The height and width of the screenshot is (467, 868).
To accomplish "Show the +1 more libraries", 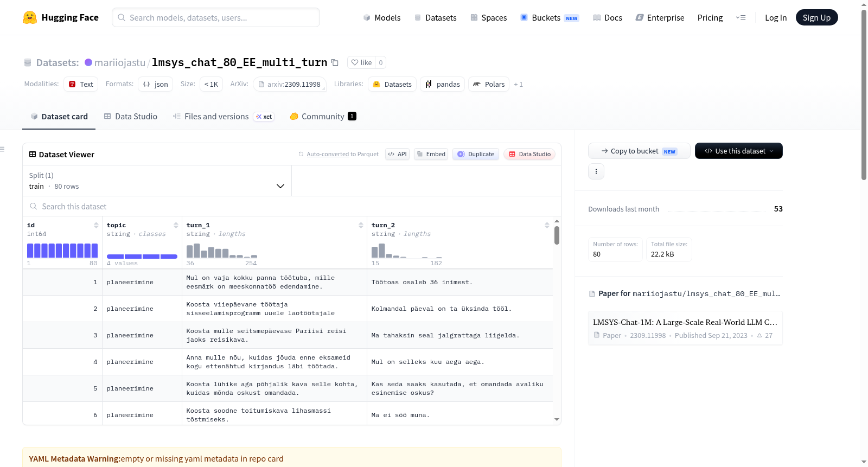I will [518, 84].
